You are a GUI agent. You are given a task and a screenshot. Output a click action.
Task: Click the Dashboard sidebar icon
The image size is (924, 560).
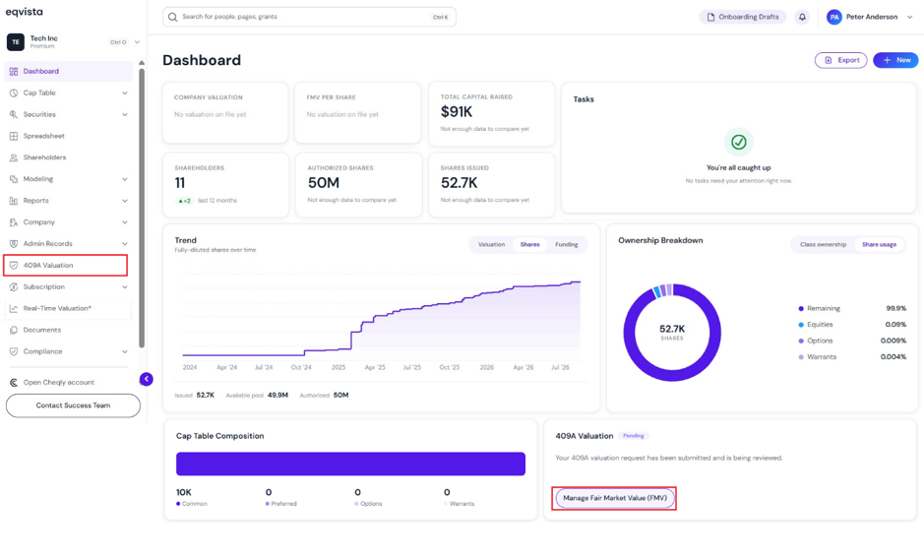tap(14, 71)
